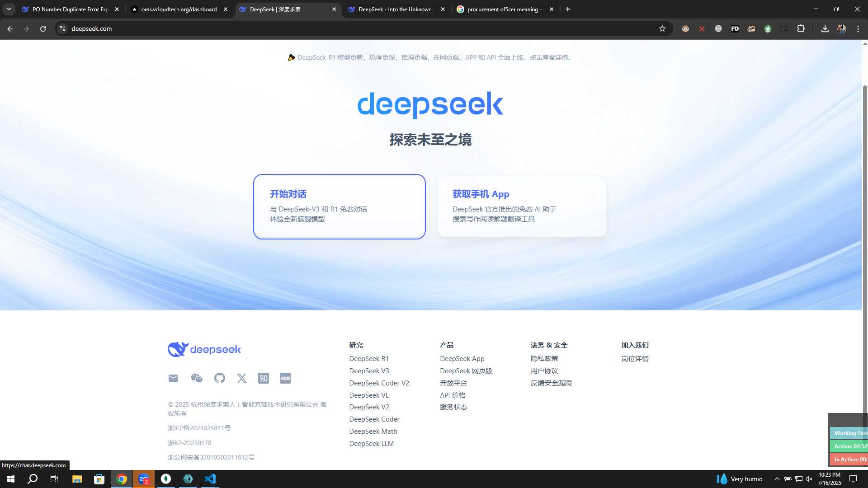Open DeepSeek 网页版 link
868x488 pixels.
466,371
